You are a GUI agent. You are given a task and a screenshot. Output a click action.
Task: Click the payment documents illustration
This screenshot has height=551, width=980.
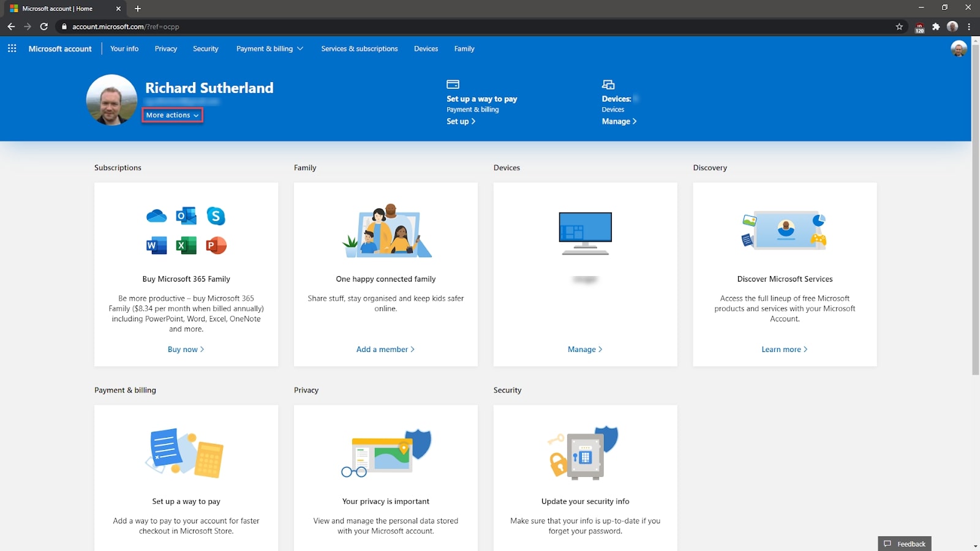pyautogui.click(x=185, y=452)
